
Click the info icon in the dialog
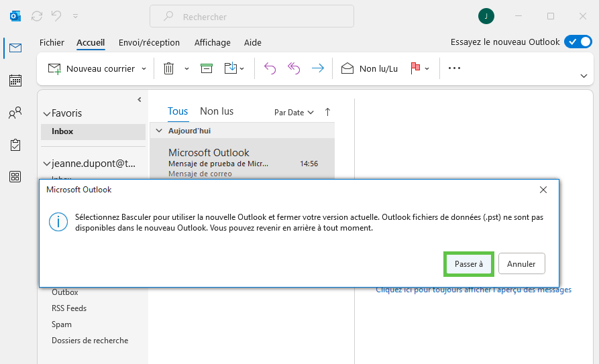click(x=58, y=222)
